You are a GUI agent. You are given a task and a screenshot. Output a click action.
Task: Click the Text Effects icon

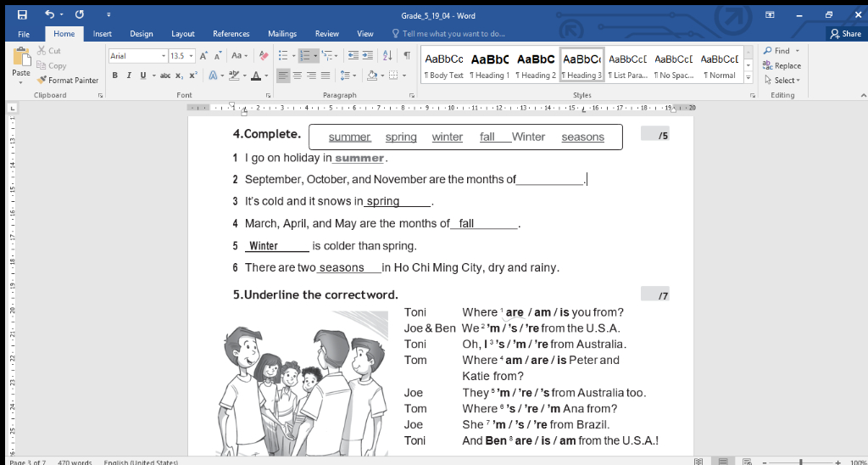point(213,76)
